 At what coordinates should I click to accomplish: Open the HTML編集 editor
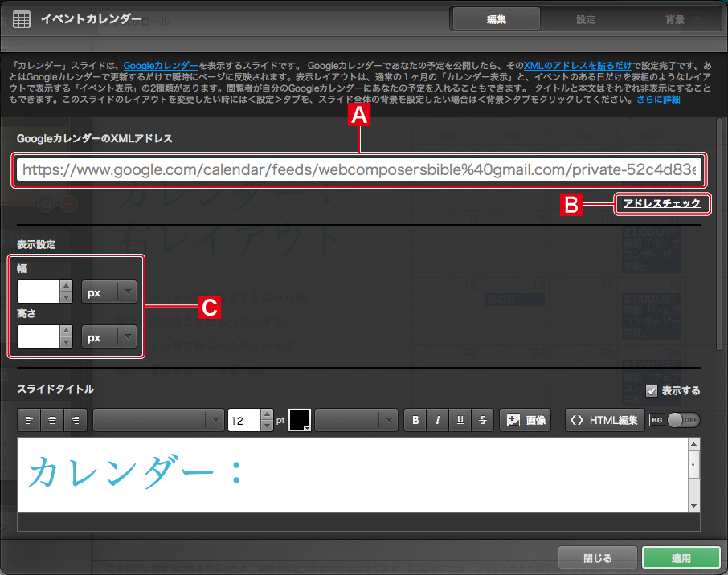[604, 421]
